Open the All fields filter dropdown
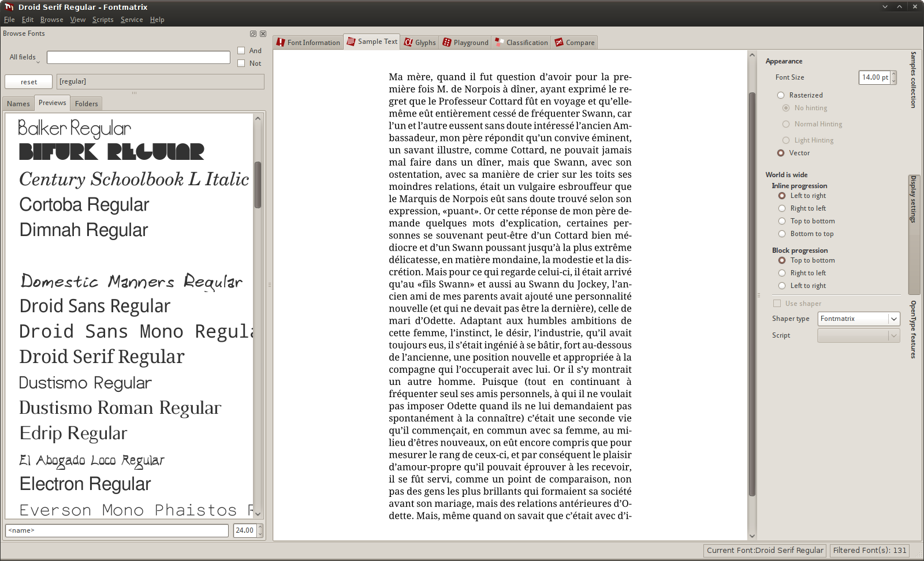The width and height of the screenshot is (924, 561). pos(24,57)
